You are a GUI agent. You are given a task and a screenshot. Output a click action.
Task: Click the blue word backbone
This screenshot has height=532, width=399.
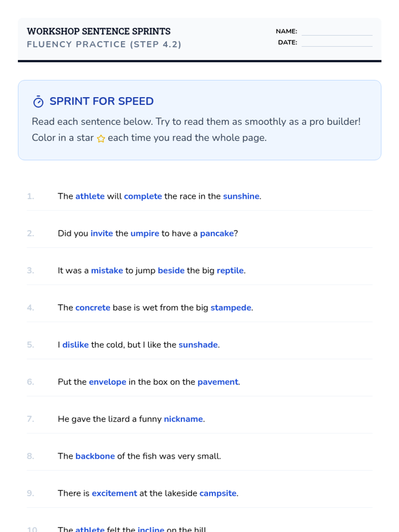coord(95,456)
